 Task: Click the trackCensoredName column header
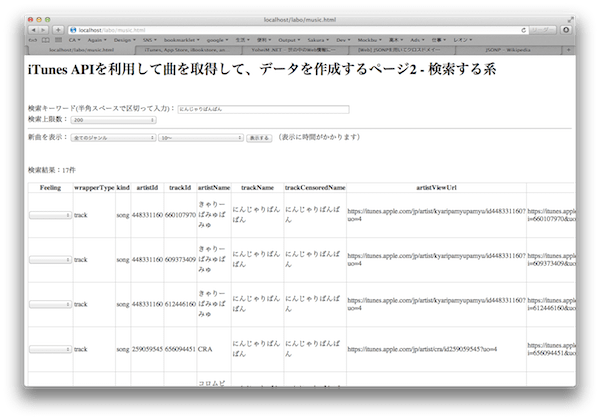tap(315, 188)
